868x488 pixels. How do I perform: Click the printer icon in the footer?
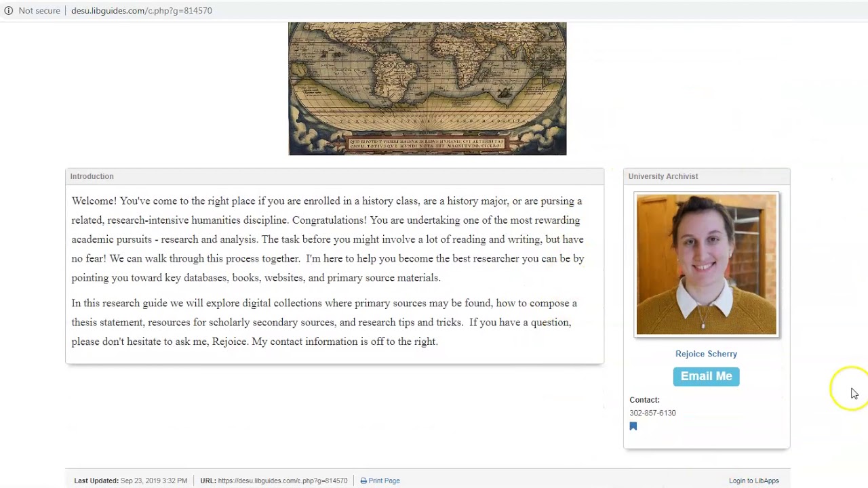tap(363, 481)
